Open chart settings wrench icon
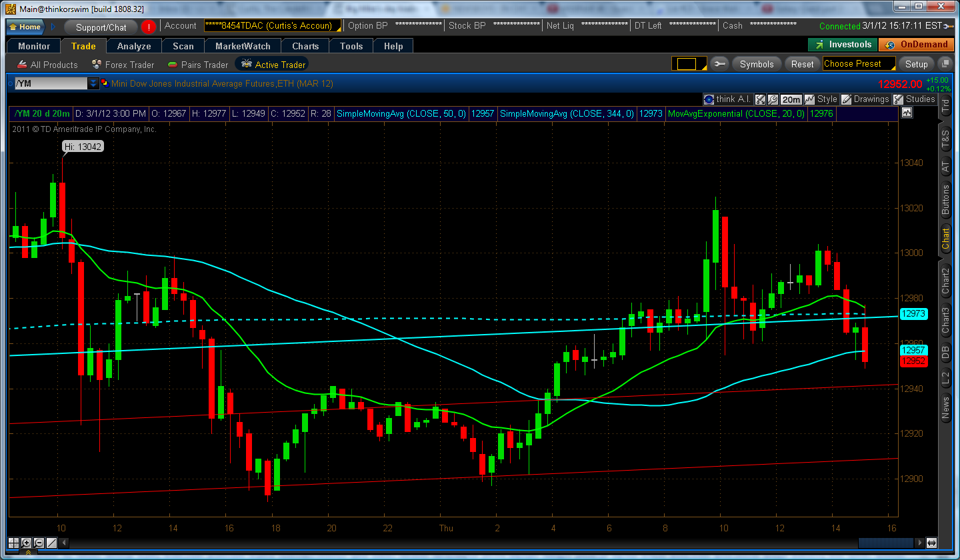The width and height of the screenshot is (960, 560). pos(773,99)
